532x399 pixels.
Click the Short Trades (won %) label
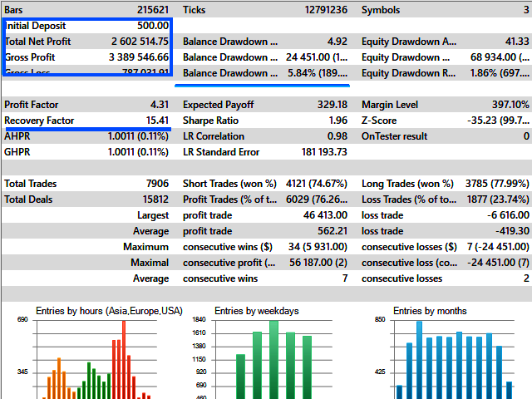(229, 184)
